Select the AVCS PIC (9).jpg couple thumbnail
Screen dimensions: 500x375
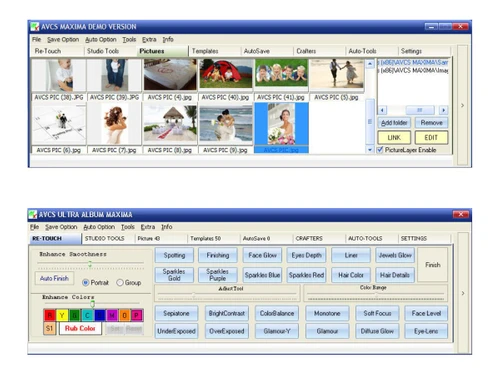226,124
